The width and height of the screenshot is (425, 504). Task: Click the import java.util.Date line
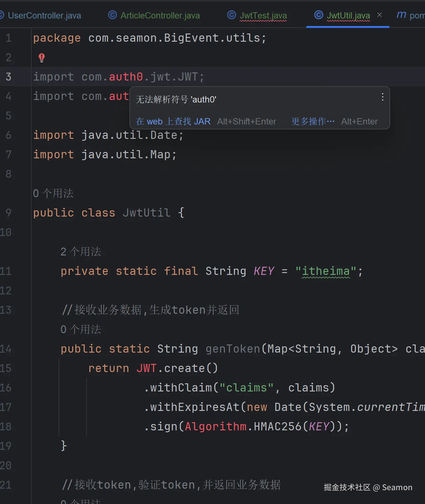click(108, 135)
